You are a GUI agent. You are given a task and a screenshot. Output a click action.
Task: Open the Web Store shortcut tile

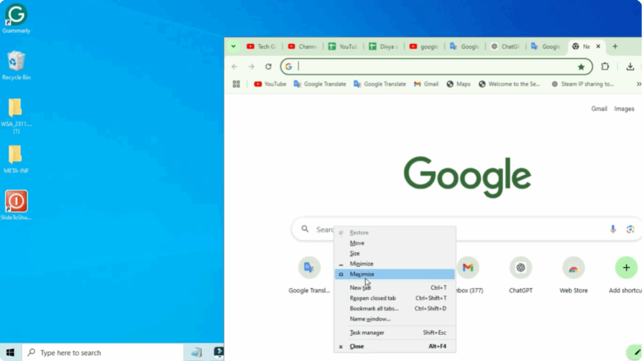click(574, 275)
